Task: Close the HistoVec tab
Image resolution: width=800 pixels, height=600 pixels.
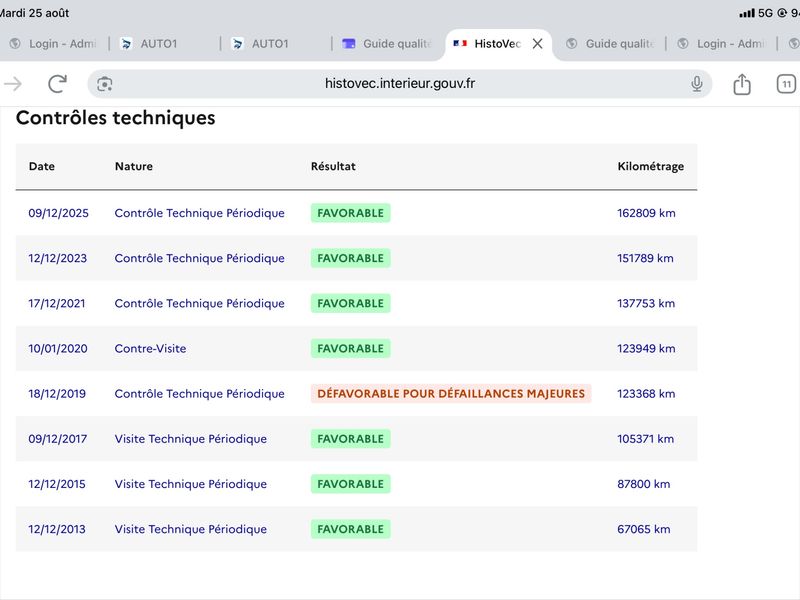Action: coord(537,44)
